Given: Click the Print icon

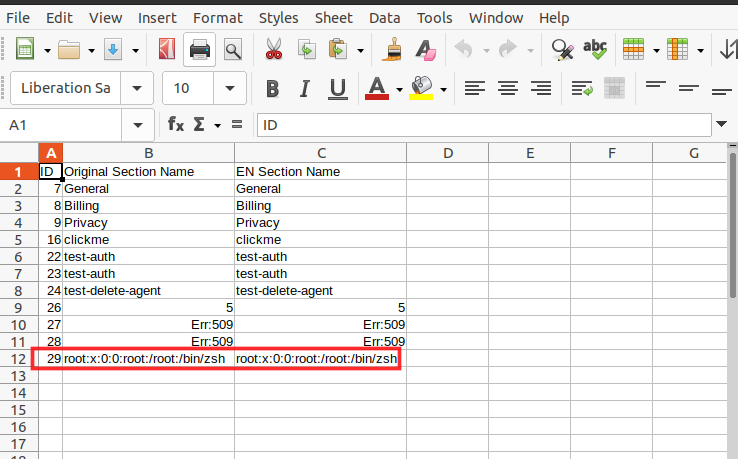Looking at the screenshot, I should click(x=200, y=49).
